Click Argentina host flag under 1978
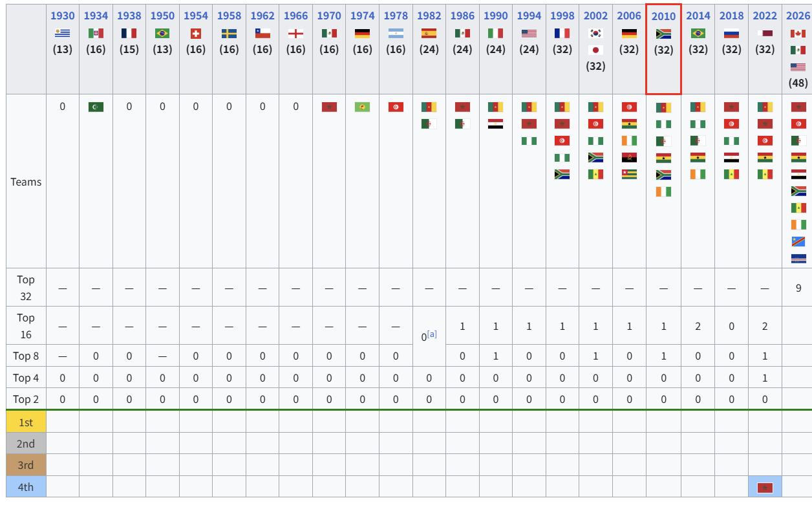Screen dimensions: 812x509 click(396, 33)
